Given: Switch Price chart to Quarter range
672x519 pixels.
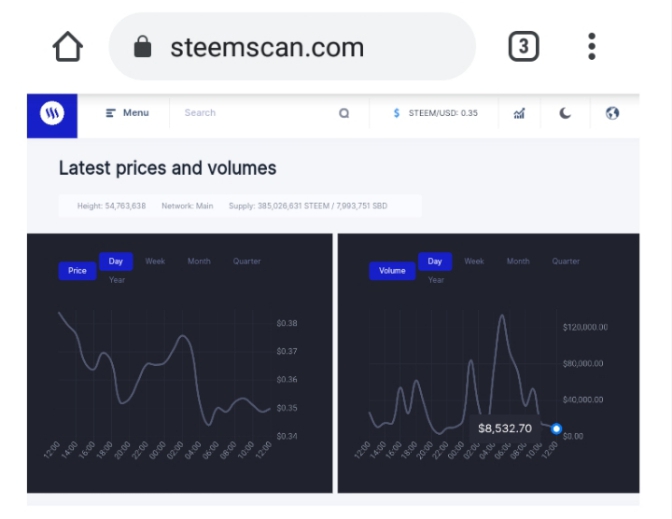Looking at the screenshot, I should pos(247,261).
